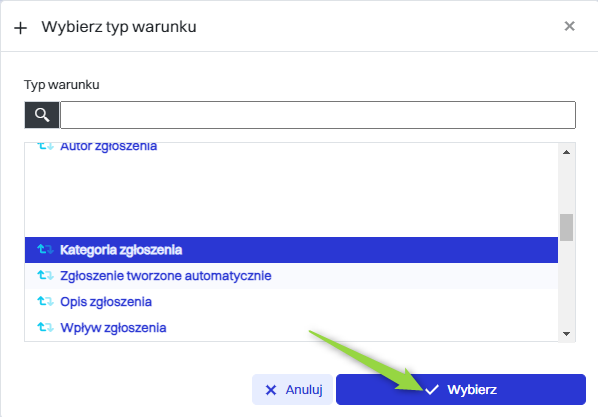This screenshot has width=598, height=417.
Task: Click arrows icon beside Wpływ zgłoszenia
Action: click(x=45, y=327)
